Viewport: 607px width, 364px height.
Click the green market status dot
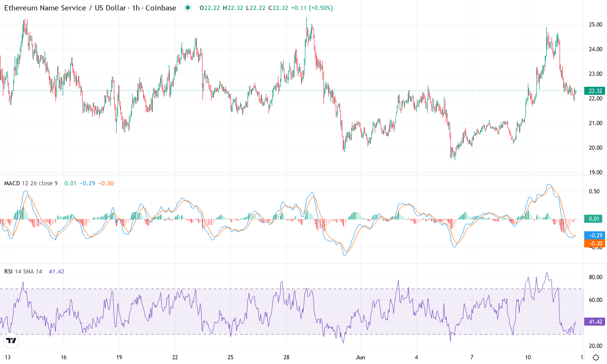[x=188, y=8]
